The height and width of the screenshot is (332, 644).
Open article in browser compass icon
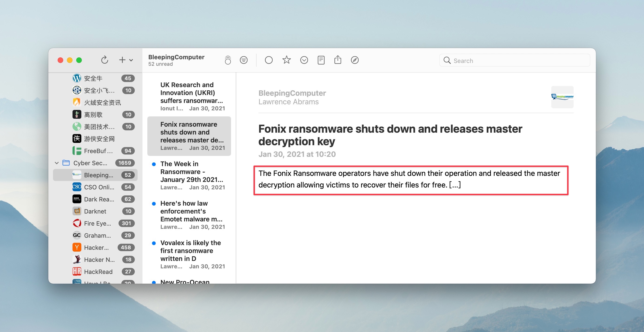[x=355, y=60]
